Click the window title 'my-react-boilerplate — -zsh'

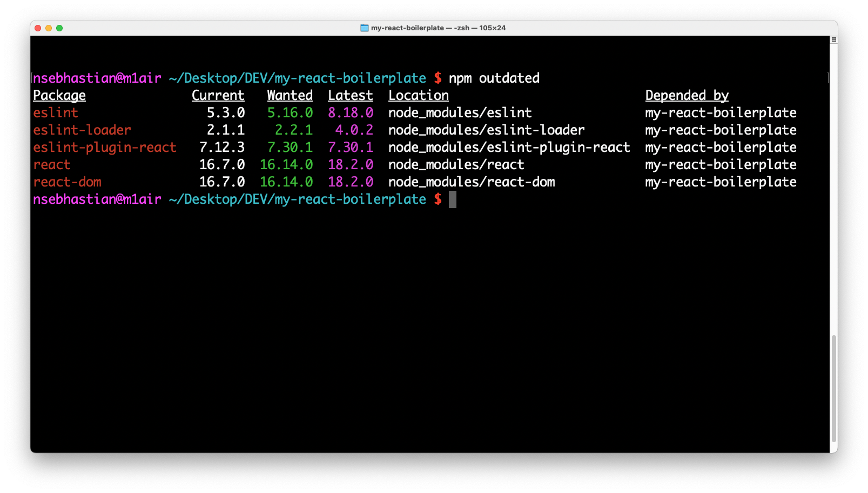420,28
